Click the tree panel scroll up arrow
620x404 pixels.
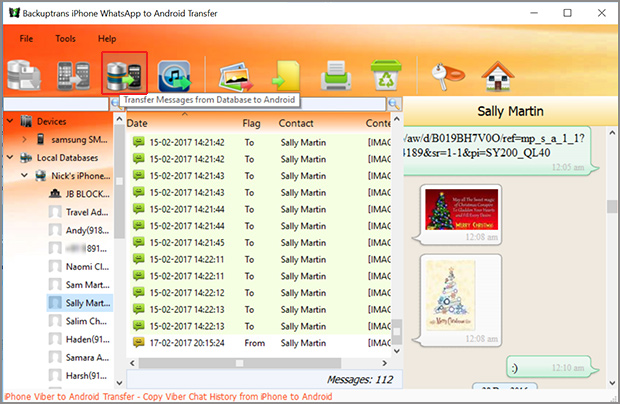(119, 119)
